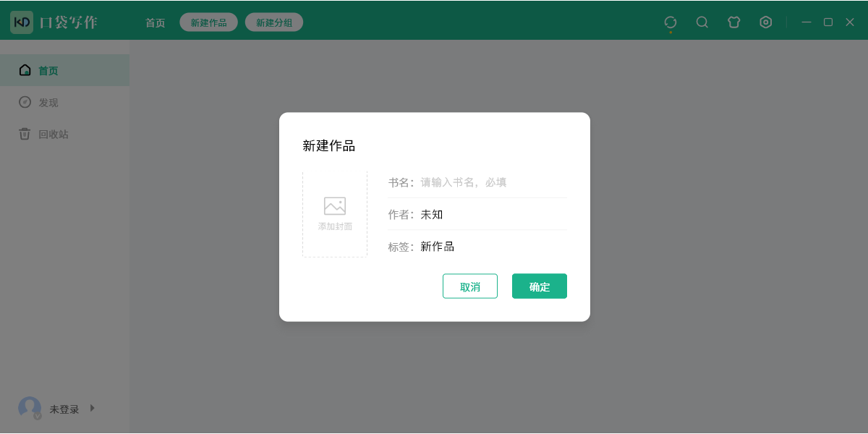The height and width of the screenshot is (434, 868).
Task: Open search using the magnifier icon
Action: (702, 22)
